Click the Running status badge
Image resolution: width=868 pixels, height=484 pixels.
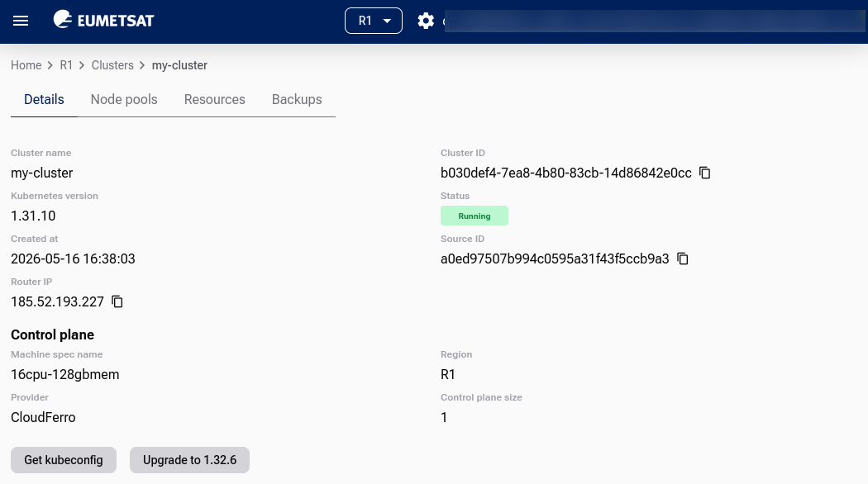(x=475, y=216)
